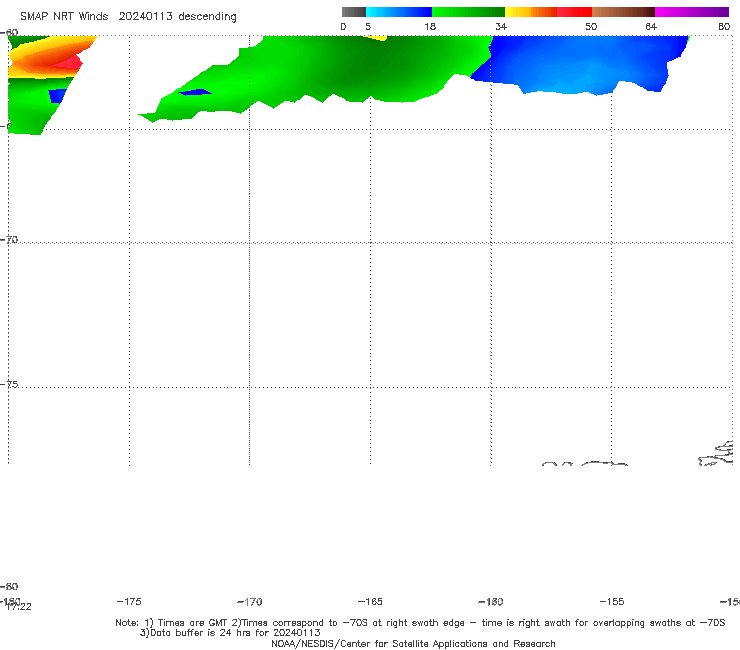This screenshot has height=650, width=740.
Task: Click the coastline outline at lower right
Action: (x=716, y=454)
